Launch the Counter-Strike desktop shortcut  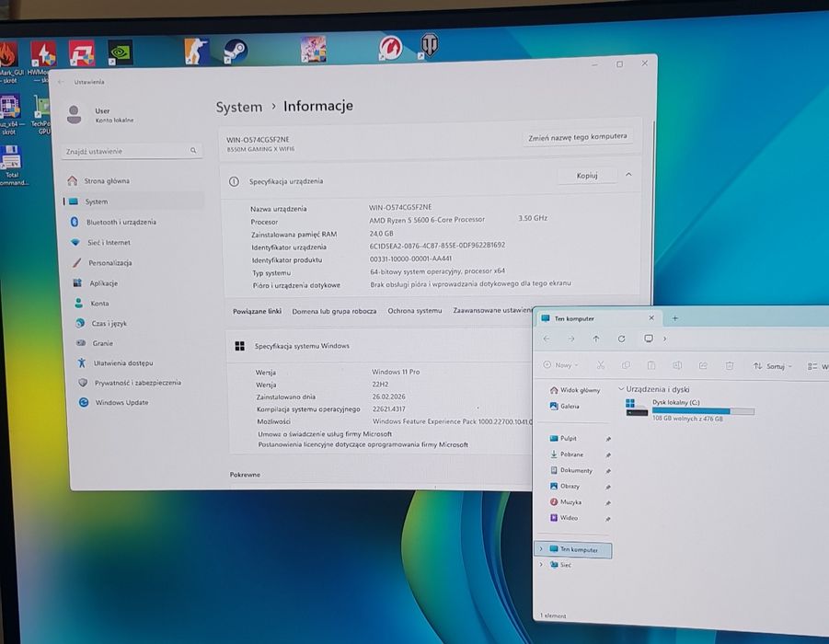[x=196, y=52]
